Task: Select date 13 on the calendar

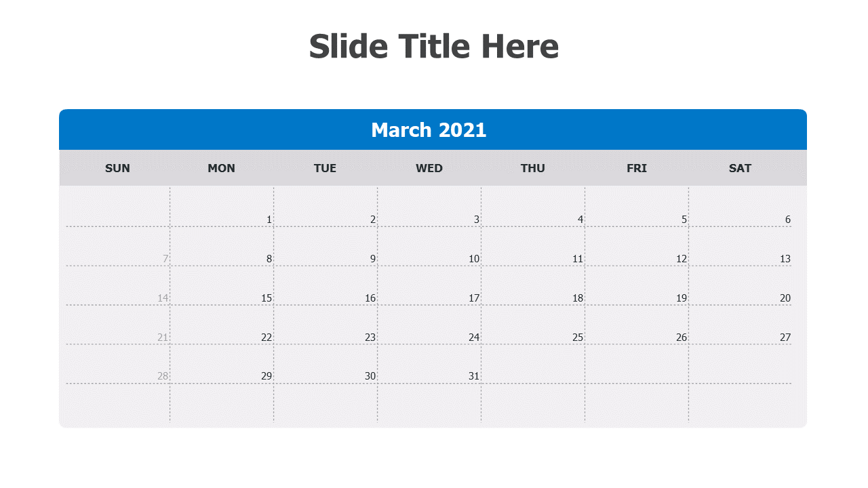Action: (x=785, y=259)
